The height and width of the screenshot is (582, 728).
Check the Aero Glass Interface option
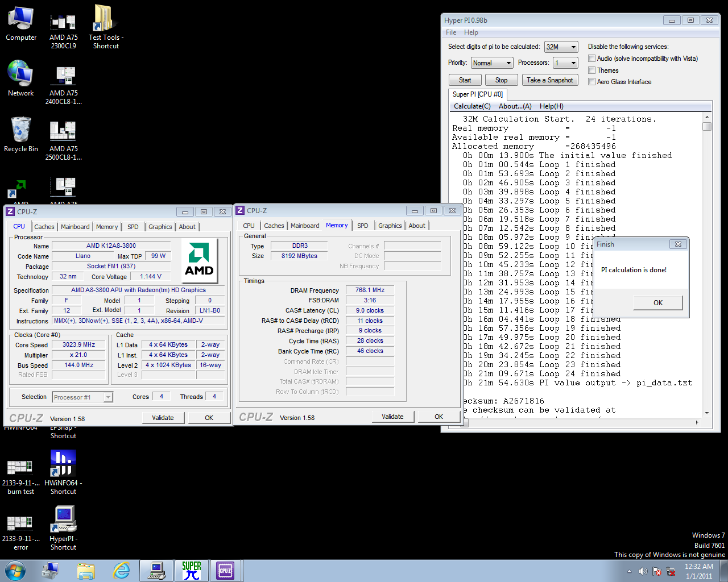[x=592, y=82]
